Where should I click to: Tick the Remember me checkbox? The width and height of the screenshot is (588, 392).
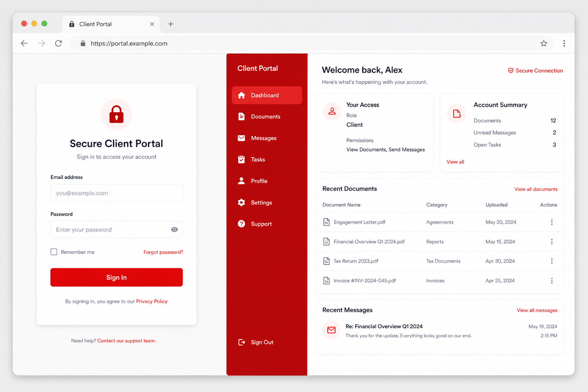coord(54,252)
